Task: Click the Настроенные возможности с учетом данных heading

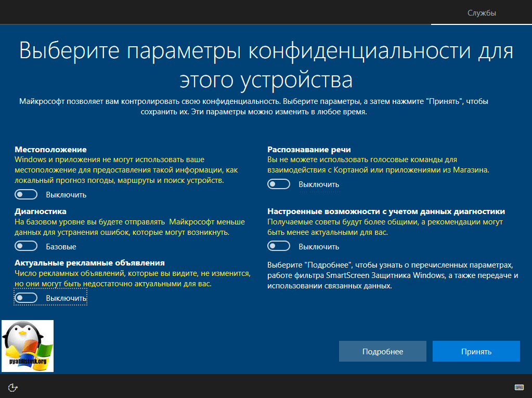Action: [386, 211]
